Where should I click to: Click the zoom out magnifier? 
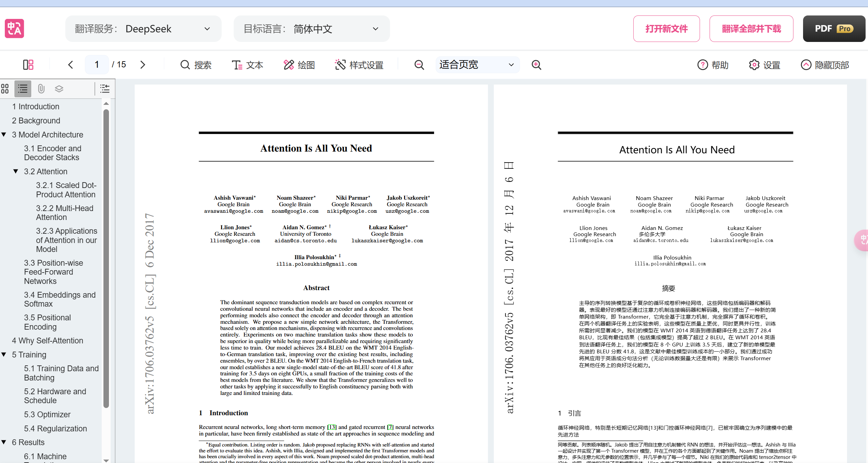tap(419, 65)
